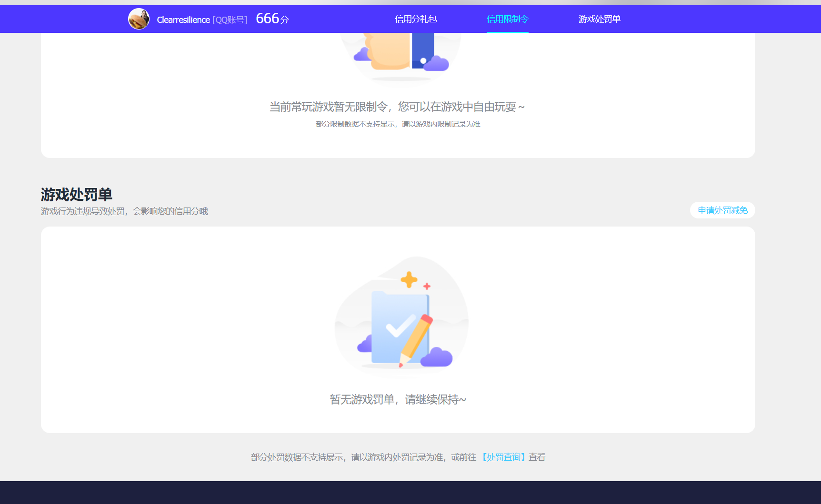This screenshot has height=504, width=821.
Task: Click the 申请处罚减免 button
Action: (x=722, y=210)
